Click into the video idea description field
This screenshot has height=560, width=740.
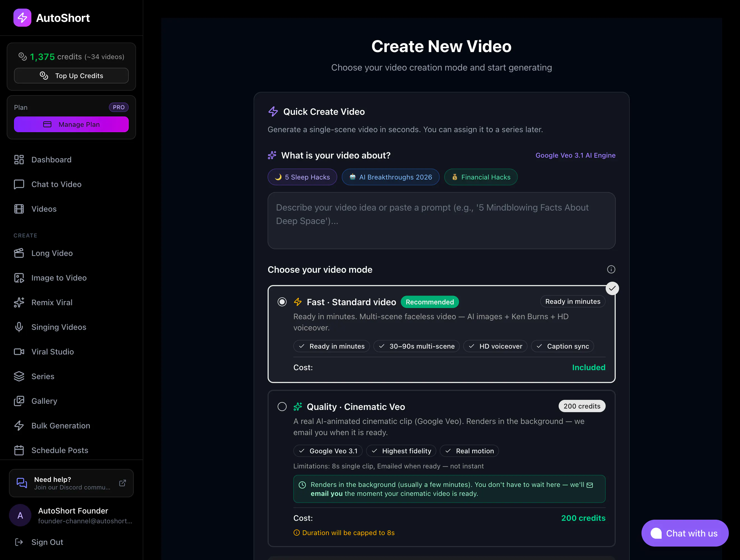pos(441,221)
